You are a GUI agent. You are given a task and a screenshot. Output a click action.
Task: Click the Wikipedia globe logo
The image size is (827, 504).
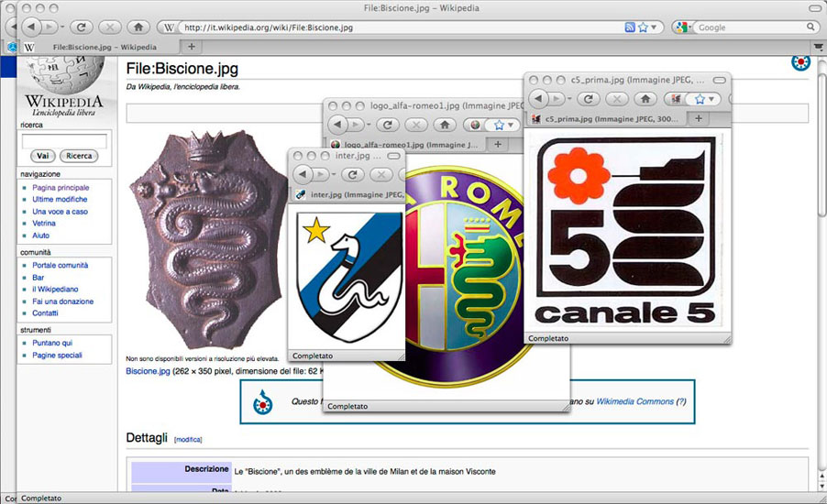(x=64, y=75)
